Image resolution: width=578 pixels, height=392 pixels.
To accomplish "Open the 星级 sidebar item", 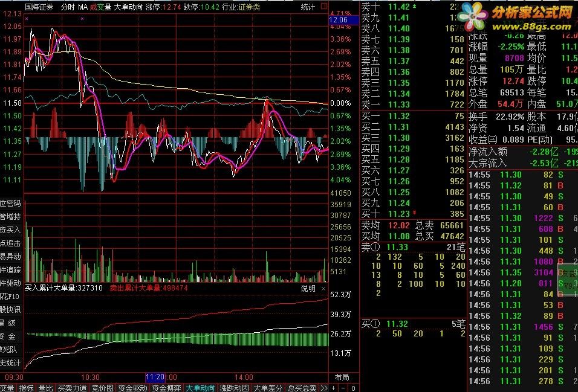I will click(x=8, y=323).
